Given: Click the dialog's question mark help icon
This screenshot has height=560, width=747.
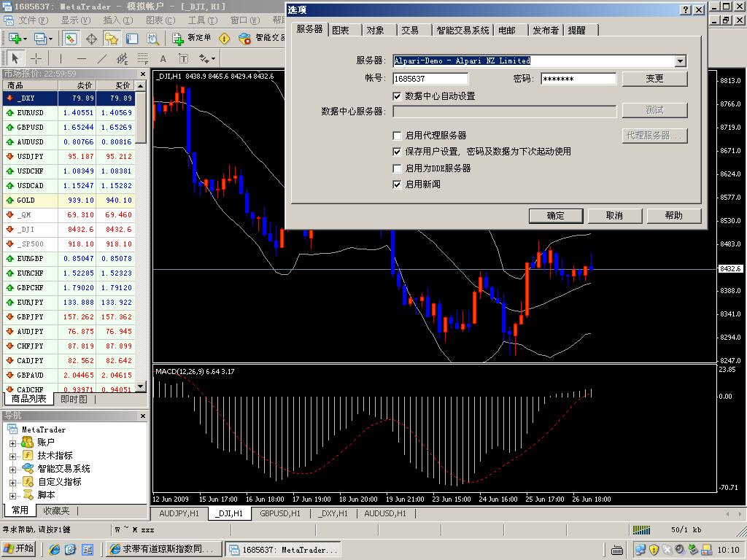Looking at the screenshot, I should (x=686, y=9).
